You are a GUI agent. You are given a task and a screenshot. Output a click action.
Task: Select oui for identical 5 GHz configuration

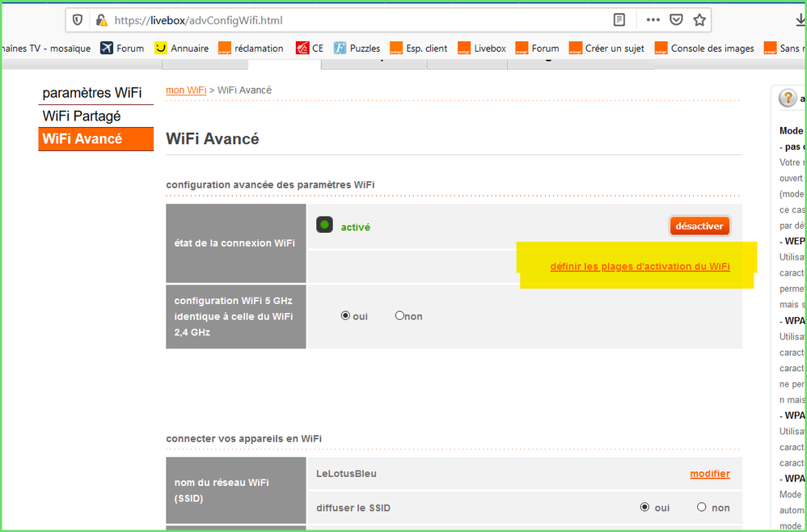point(345,315)
